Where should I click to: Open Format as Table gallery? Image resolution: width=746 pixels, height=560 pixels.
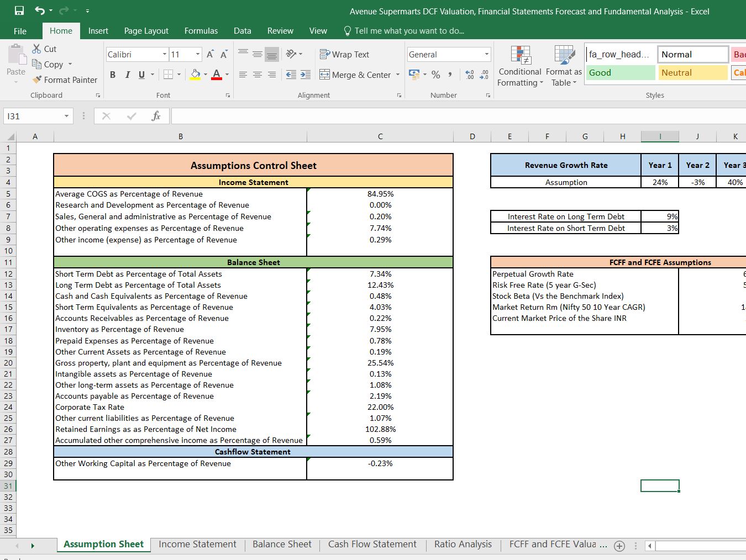(564, 66)
